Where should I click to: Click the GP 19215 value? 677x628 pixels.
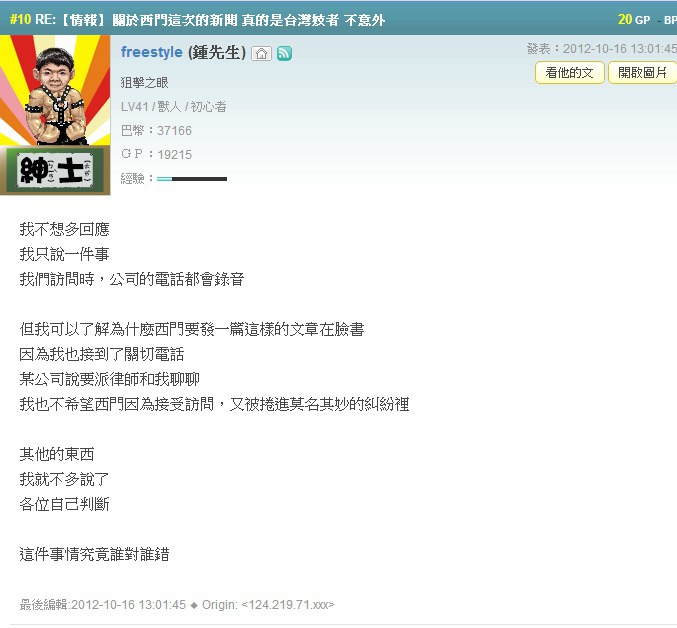click(x=174, y=155)
